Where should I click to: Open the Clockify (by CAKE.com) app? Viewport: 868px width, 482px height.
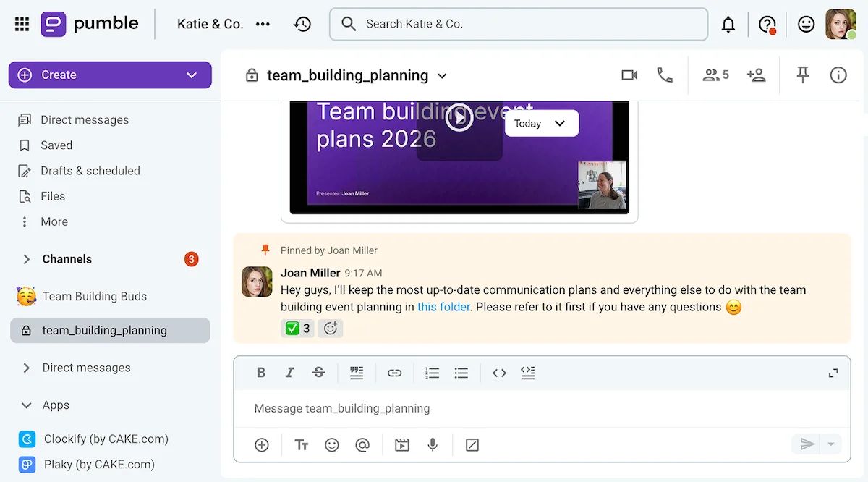pyautogui.click(x=93, y=439)
